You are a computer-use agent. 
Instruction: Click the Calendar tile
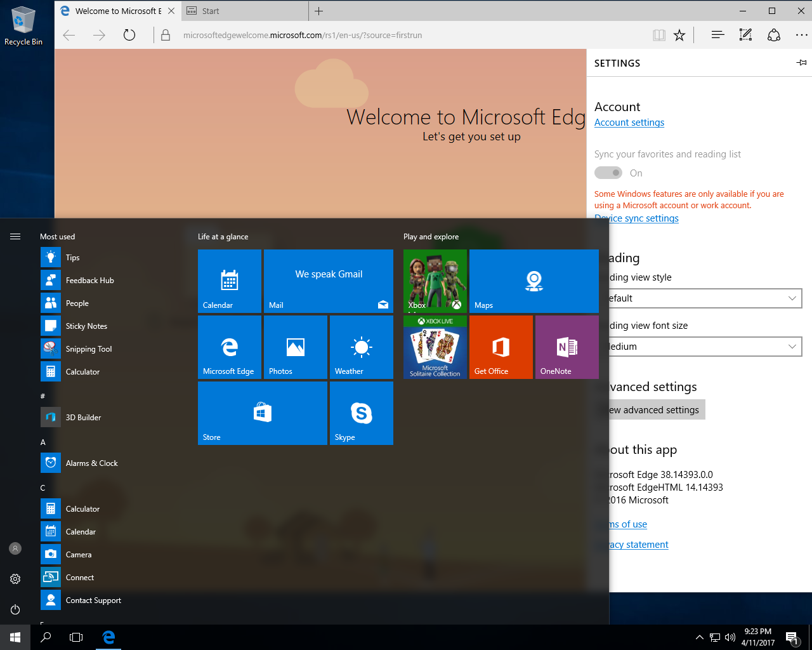pyautogui.click(x=230, y=281)
